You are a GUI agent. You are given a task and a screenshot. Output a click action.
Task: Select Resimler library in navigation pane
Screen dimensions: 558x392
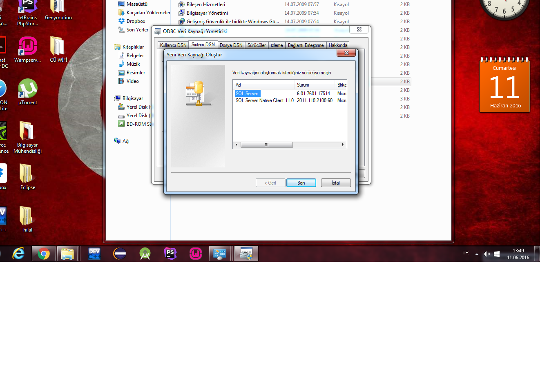click(x=132, y=73)
